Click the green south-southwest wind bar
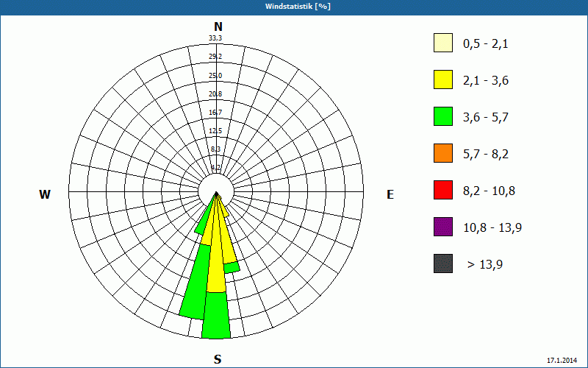Image resolution: width=588 pixels, height=368 pixels. [x=195, y=282]
